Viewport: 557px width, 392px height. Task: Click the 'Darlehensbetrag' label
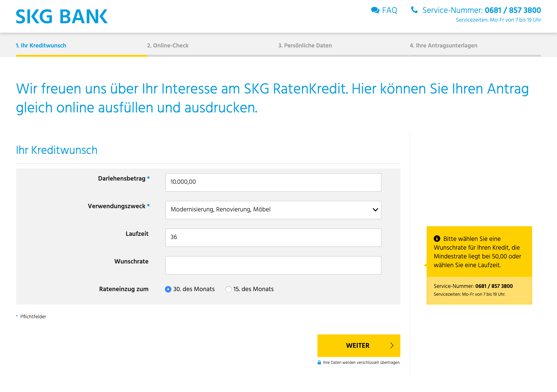coord(122,178)
